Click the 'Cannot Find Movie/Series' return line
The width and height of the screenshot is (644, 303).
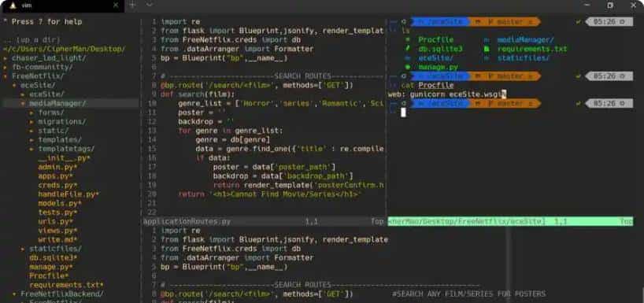270,194
